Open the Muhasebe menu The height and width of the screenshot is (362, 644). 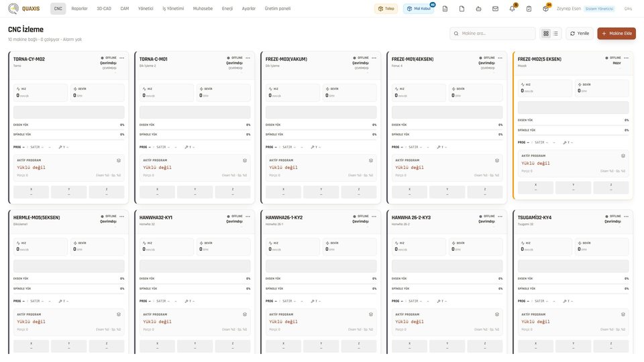click(203, 9)
